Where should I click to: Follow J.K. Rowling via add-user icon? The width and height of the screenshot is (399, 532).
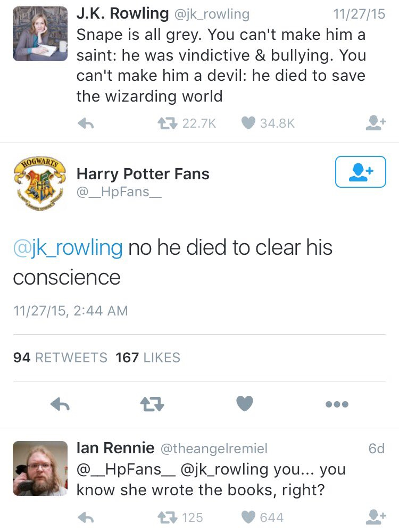[x=376, y=123]
